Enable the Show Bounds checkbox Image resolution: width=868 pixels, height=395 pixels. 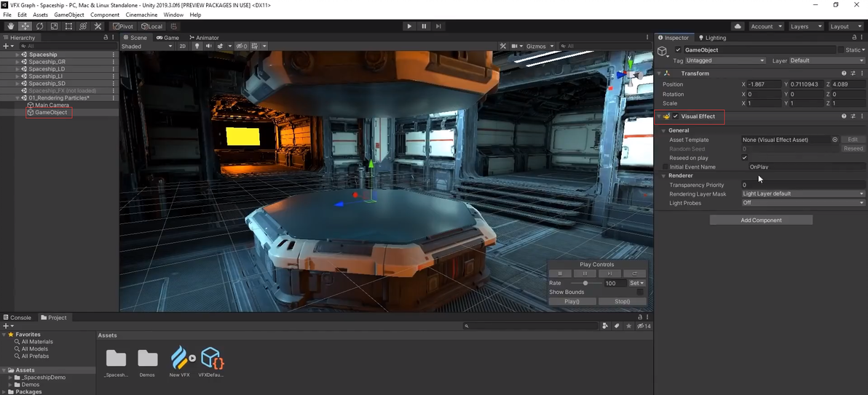click(640, 292)
